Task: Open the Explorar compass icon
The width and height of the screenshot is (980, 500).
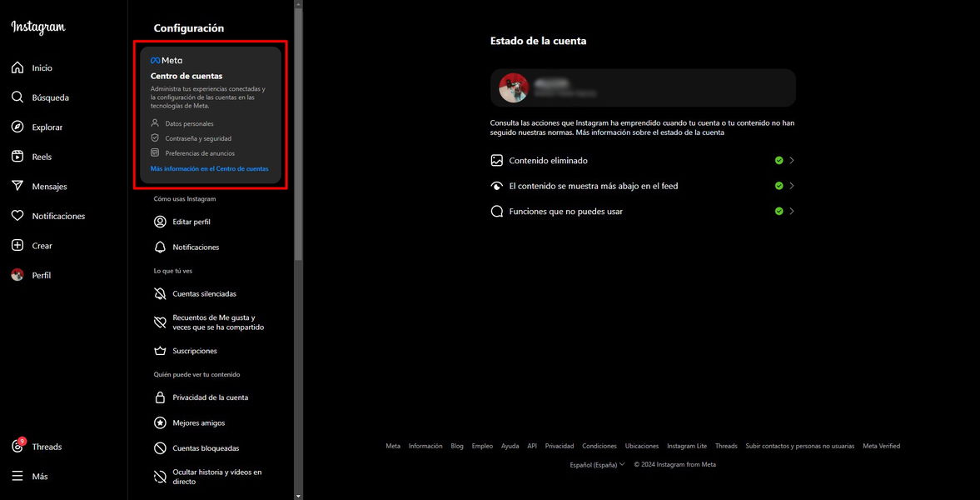Action: (17, 127)
